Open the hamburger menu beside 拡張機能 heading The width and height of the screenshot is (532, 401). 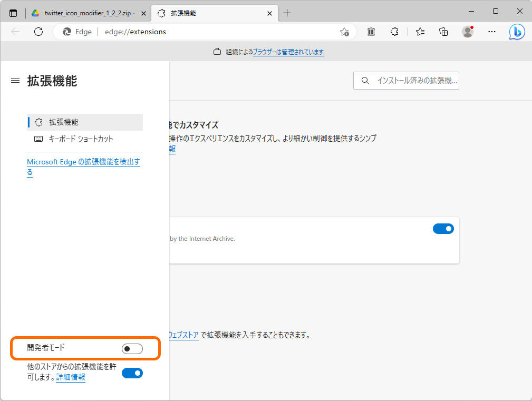point(15,80)
